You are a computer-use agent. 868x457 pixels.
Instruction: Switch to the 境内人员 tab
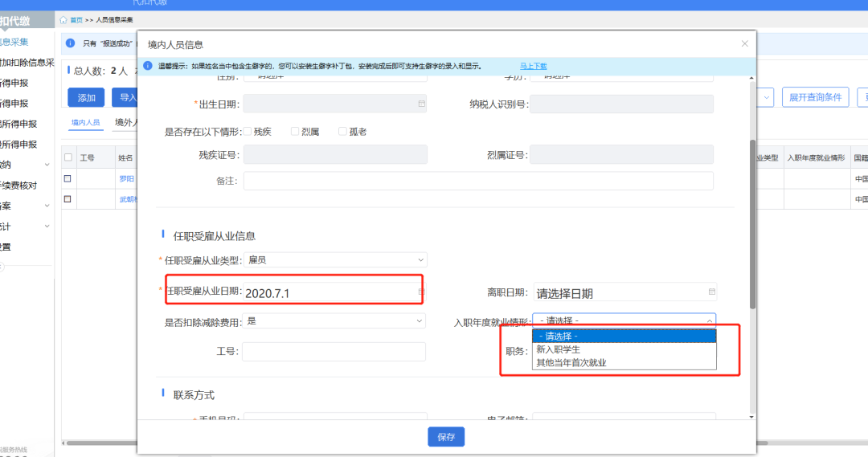click(85, 123)
